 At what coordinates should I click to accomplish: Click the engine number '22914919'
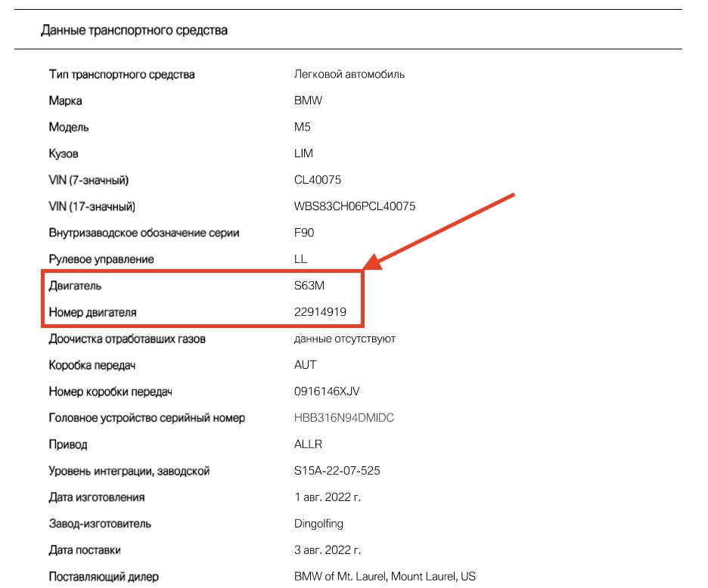click(x=320, y=312)
